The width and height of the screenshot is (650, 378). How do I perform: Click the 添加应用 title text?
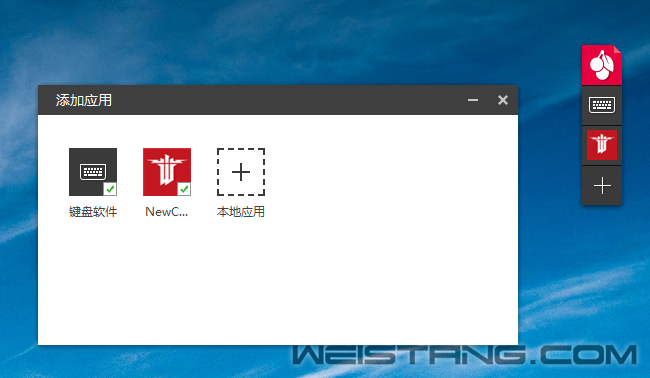84,100
